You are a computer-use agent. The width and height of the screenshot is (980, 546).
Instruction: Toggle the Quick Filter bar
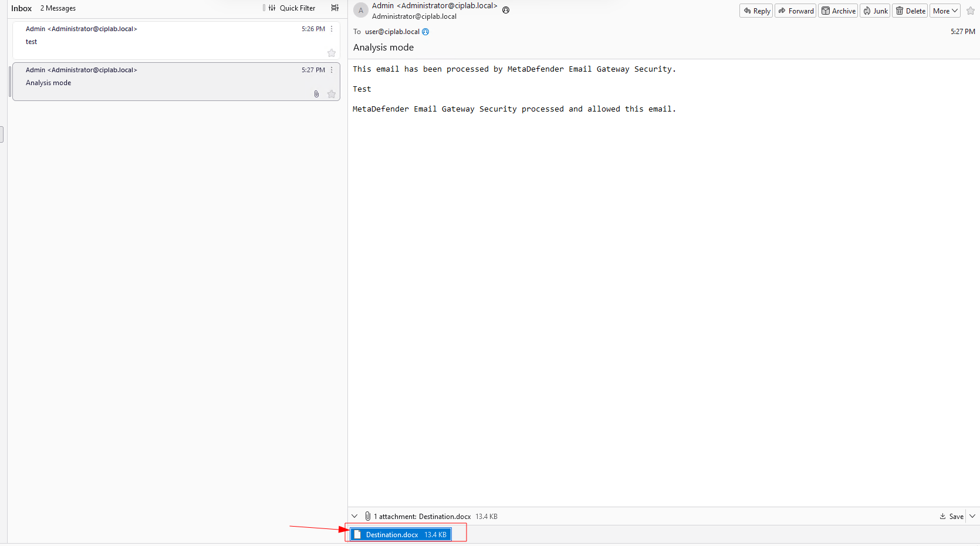coord(292,8)
